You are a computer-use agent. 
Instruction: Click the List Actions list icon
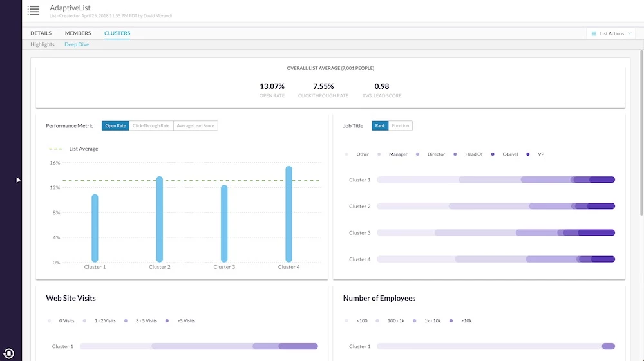[593, 33]
